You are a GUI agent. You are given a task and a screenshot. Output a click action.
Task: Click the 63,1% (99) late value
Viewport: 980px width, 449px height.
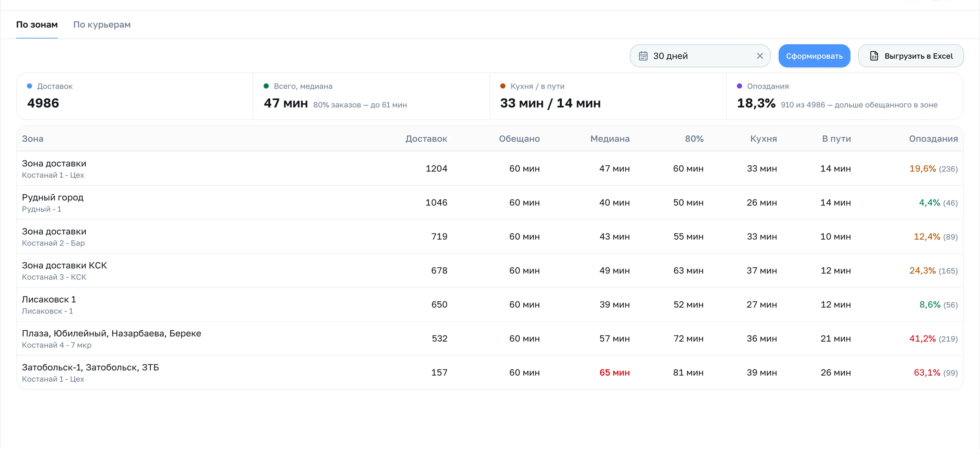935,373
